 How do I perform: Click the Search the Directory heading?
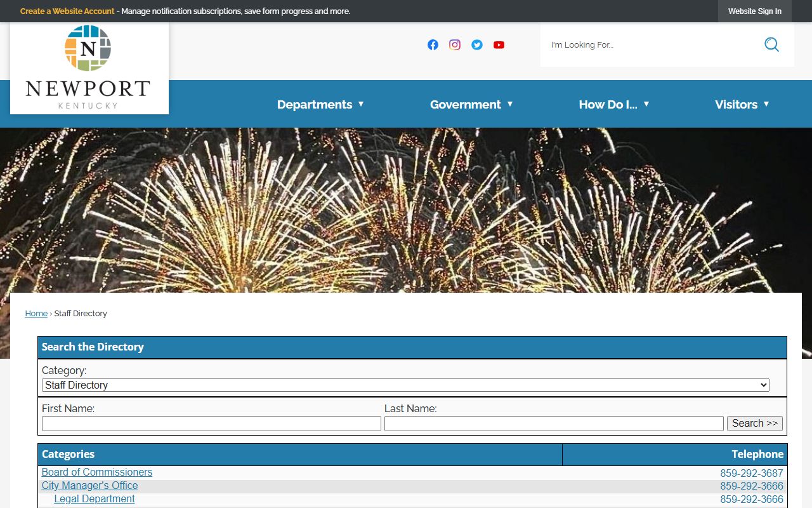(x=93, y=347)
